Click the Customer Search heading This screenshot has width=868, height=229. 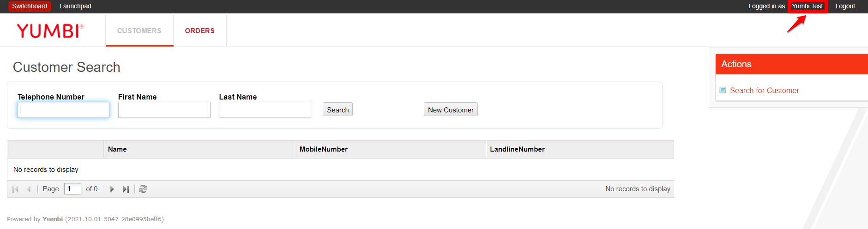pos(66,67)
